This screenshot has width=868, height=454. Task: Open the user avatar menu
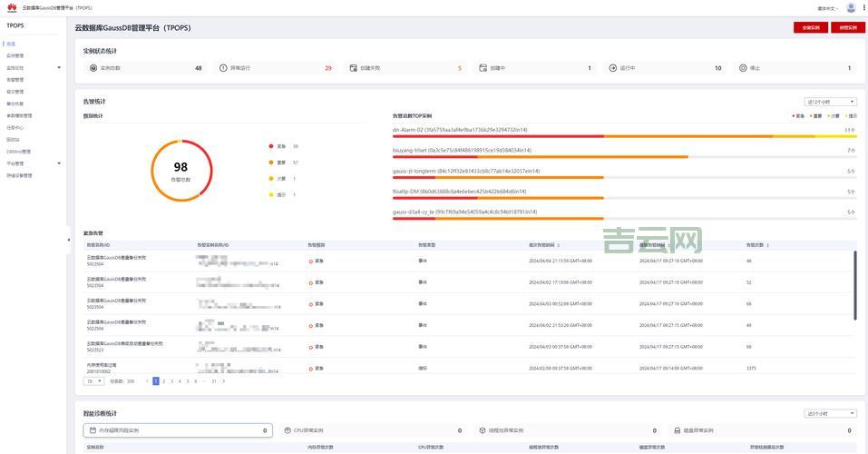pos(851,7)
